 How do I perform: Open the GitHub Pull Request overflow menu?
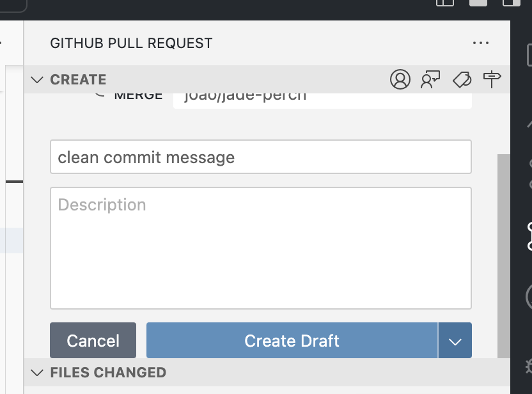point(481,43)
